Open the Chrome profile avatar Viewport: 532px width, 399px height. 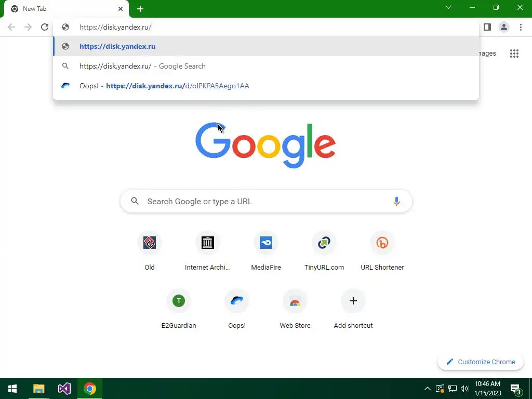504,27
